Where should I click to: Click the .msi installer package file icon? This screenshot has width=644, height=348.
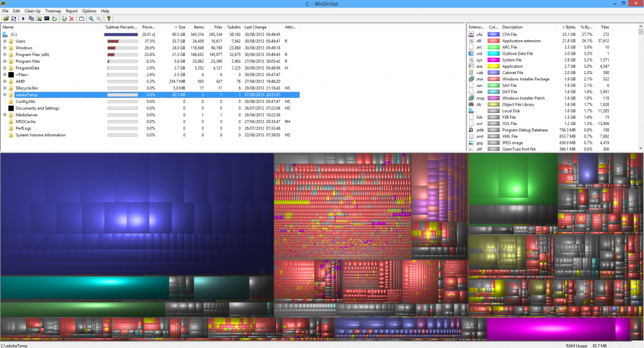472,79
